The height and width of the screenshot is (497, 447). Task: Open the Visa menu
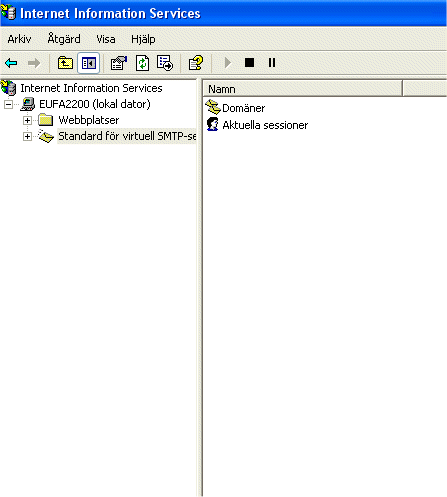click(106, 39)
